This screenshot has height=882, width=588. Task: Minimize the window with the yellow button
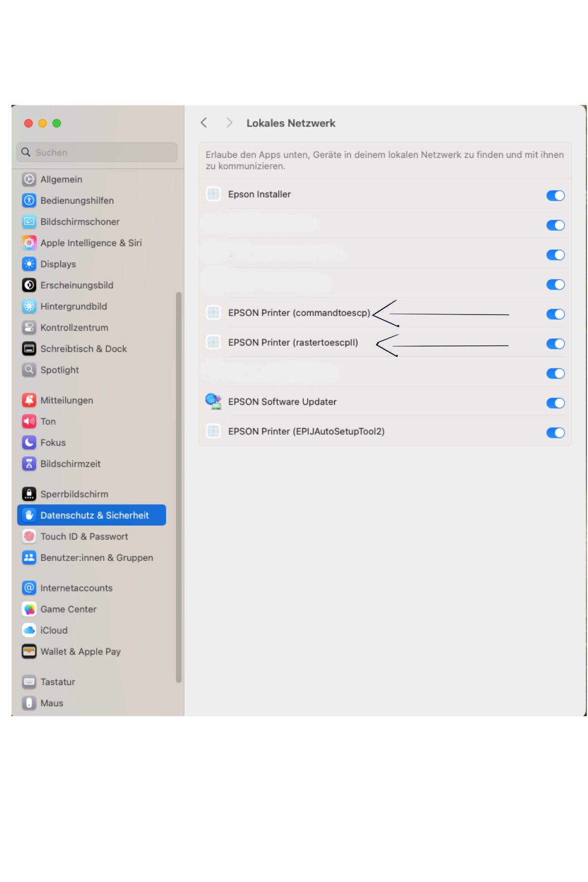click(x=43, y=123)
